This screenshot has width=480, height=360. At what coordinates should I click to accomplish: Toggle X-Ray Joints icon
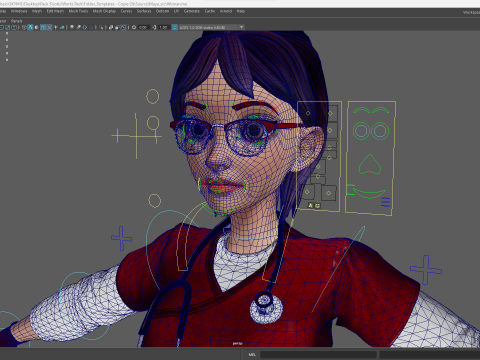tap(123, 27)
